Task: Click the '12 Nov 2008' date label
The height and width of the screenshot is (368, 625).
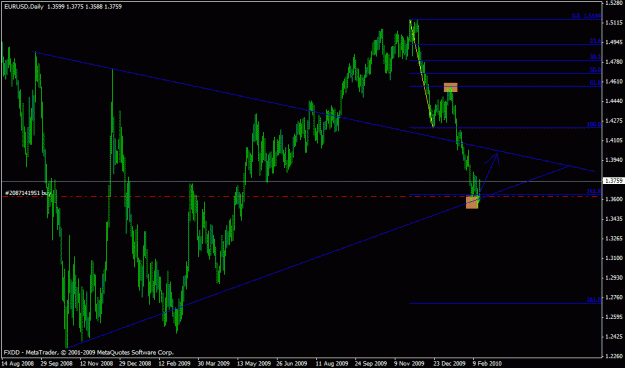Action: (x=96, y=364)
